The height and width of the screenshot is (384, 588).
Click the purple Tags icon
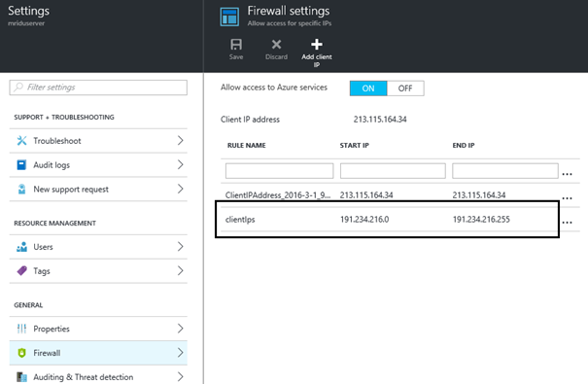(21, 271)
